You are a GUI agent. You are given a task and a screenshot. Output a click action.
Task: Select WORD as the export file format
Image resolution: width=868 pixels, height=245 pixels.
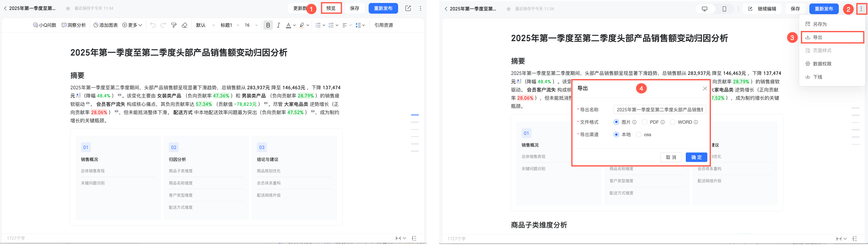point(673,122)
